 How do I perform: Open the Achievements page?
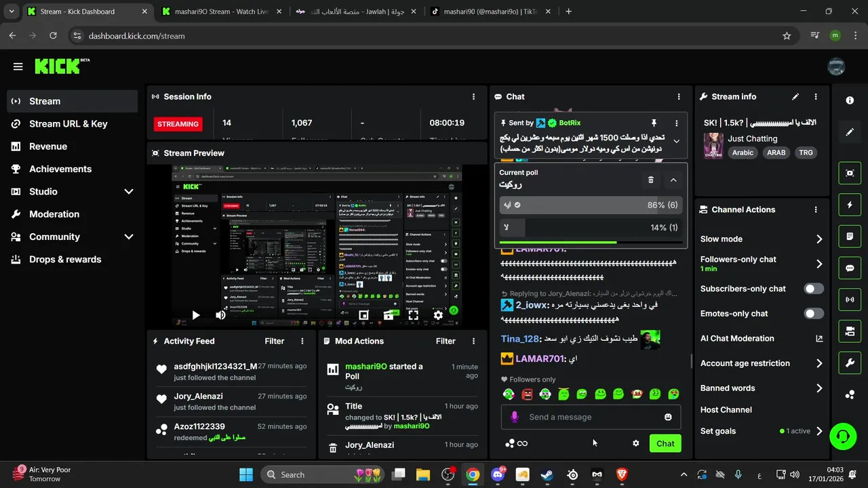(72, 169)
